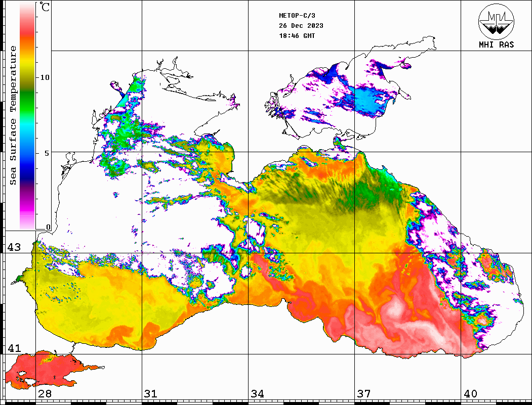Click the '10' tick on color scale
Screen dimensions: 532x405
coord(45,77)
